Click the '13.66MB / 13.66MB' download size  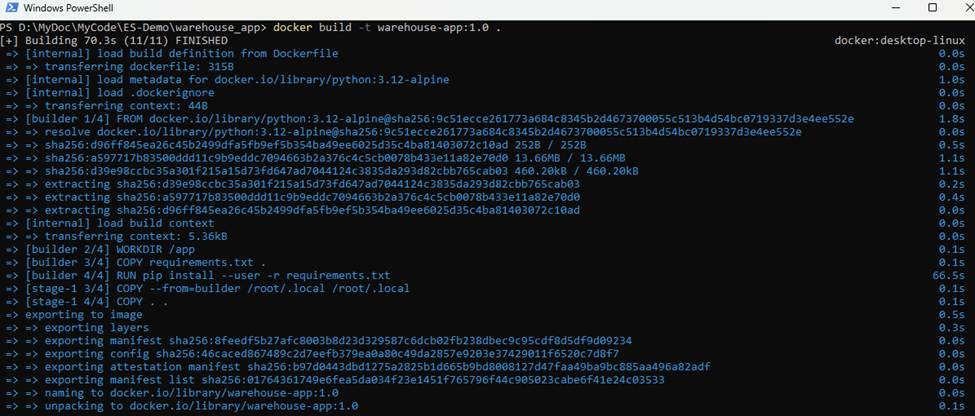(x=572, y=158)
